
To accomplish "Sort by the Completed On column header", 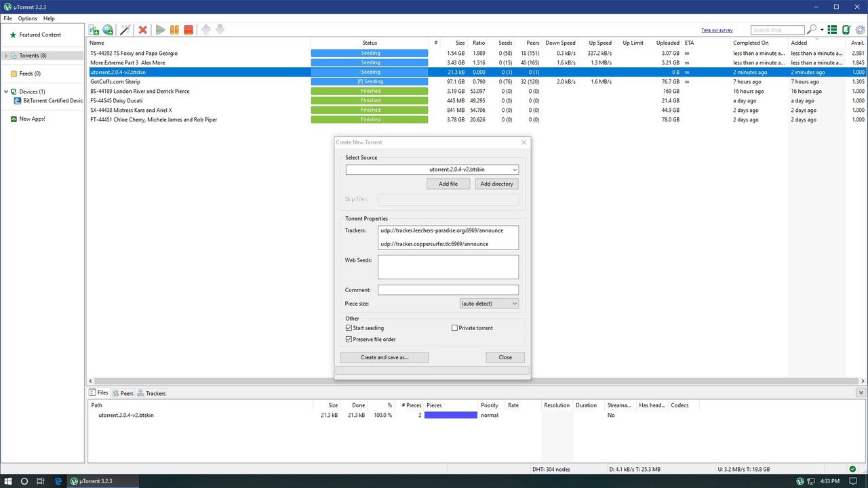I will (759, 43).
